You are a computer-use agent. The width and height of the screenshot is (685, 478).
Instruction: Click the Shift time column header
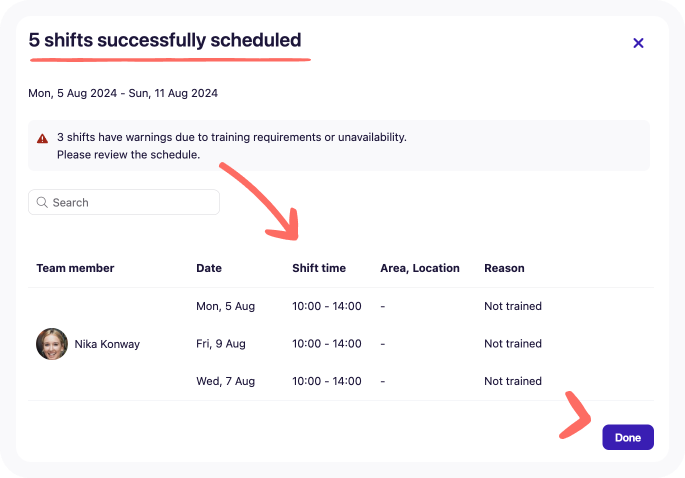[x=319, y=268]
